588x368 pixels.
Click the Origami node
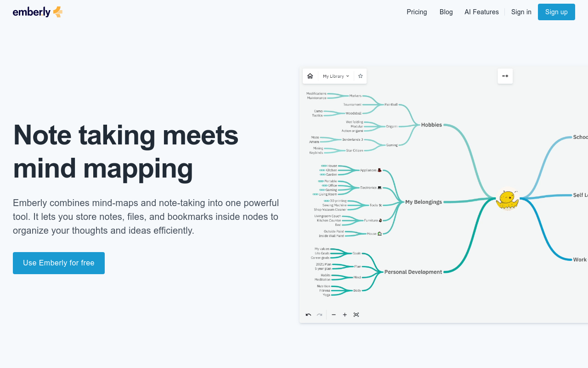[392, 126]
